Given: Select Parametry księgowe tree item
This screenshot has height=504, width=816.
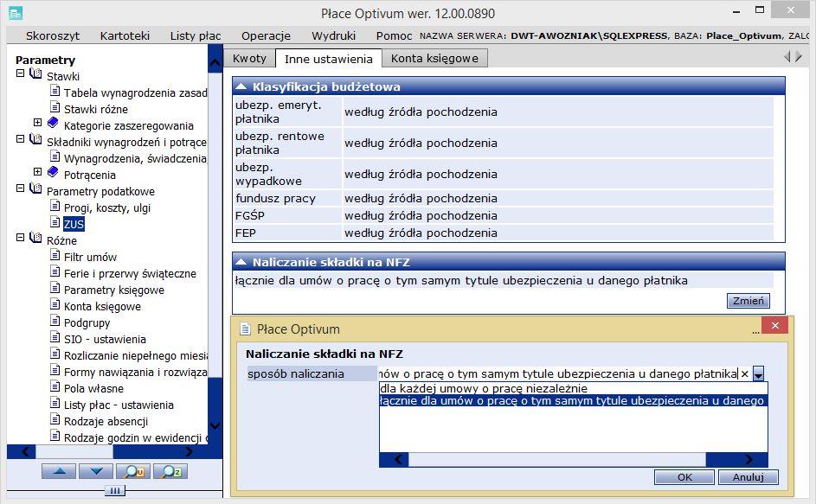Looking at the screenshot, I should [x=114, y=290].
